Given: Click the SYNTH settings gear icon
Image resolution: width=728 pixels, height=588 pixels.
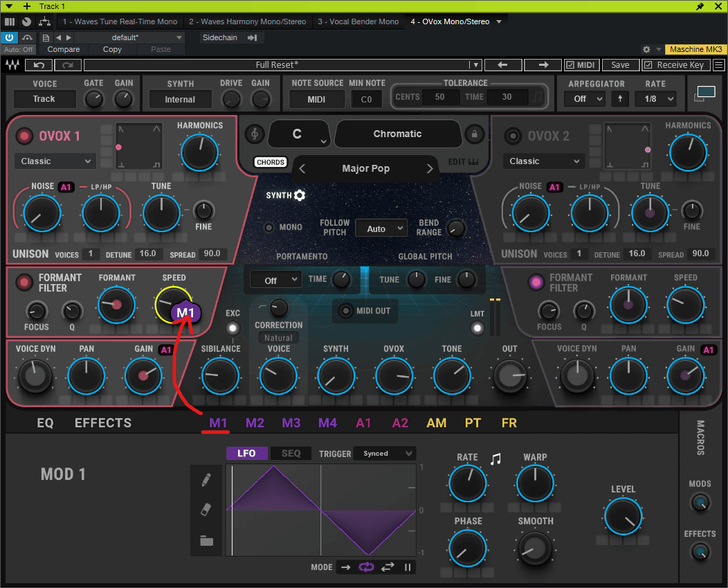Looking at the screenshot, I should (x=300, y=195).
